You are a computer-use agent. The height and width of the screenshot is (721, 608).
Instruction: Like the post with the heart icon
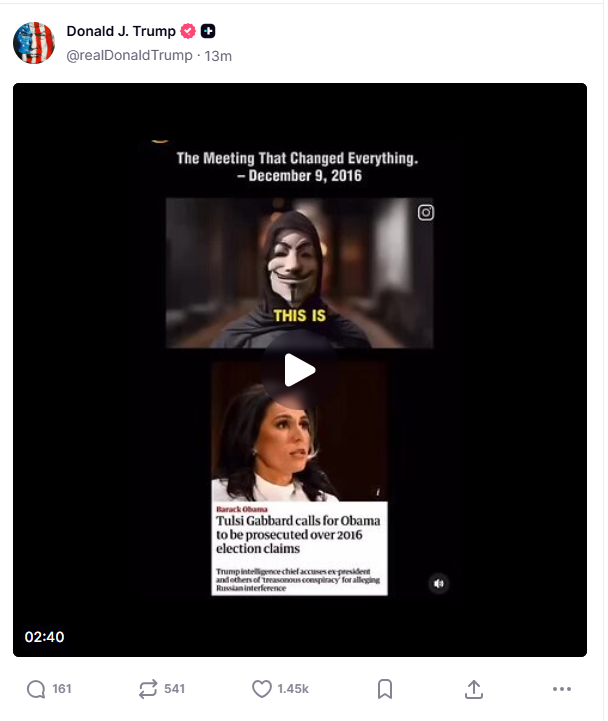[262, 689]
